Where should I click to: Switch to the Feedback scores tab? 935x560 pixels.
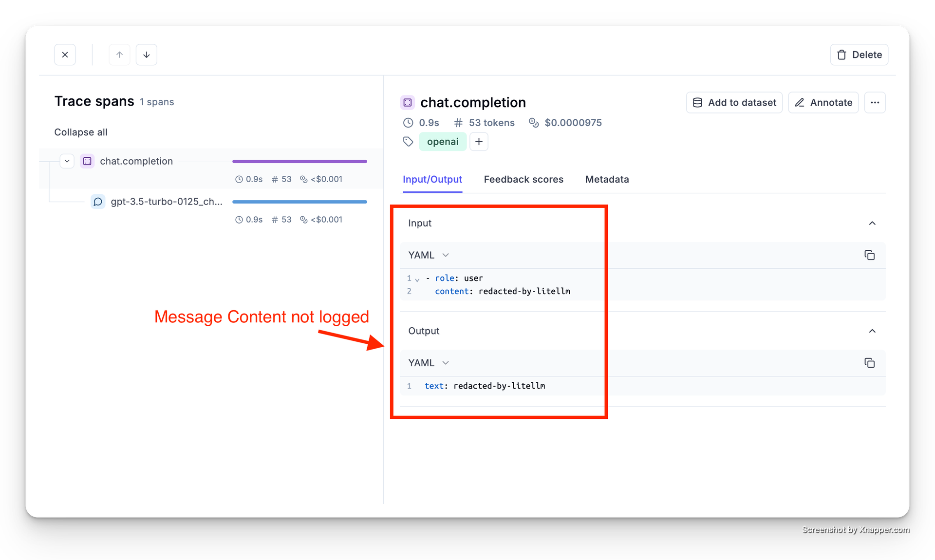[524, 179]
